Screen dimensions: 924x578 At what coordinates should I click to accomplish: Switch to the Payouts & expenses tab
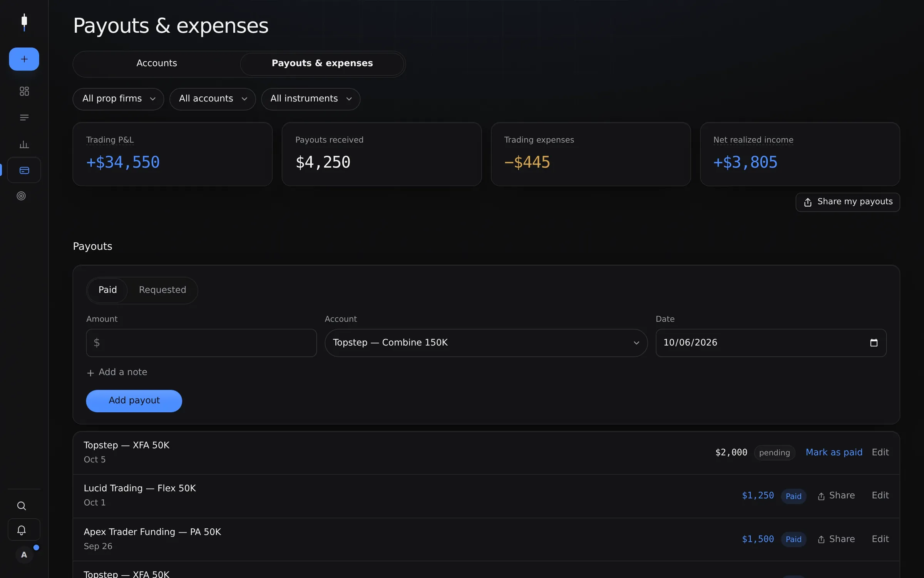pyautogui.click(x=322, y=64)
